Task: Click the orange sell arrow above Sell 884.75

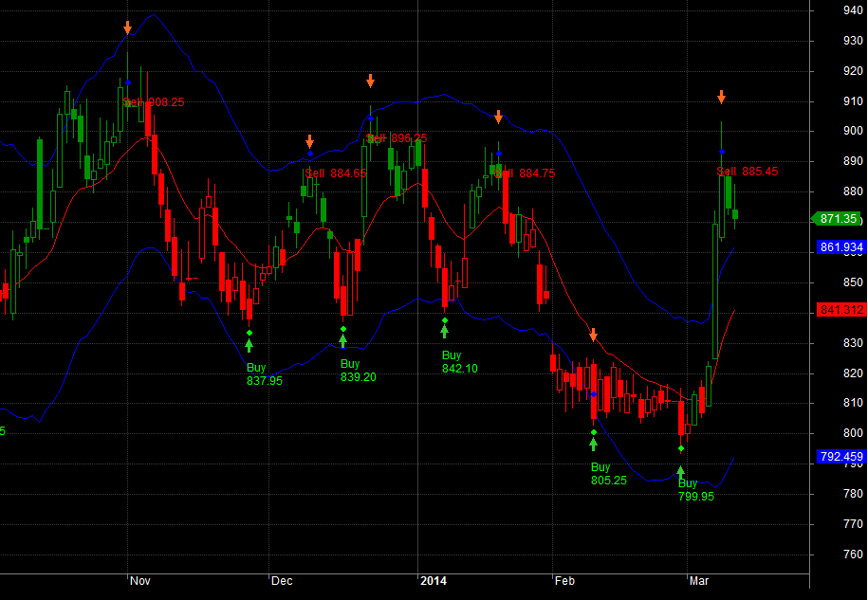Action: click(498, 117)
